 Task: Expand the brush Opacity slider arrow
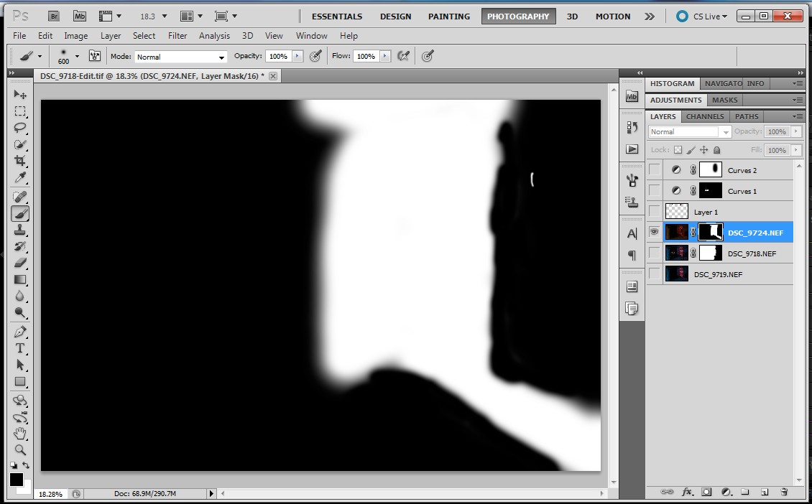297,56
